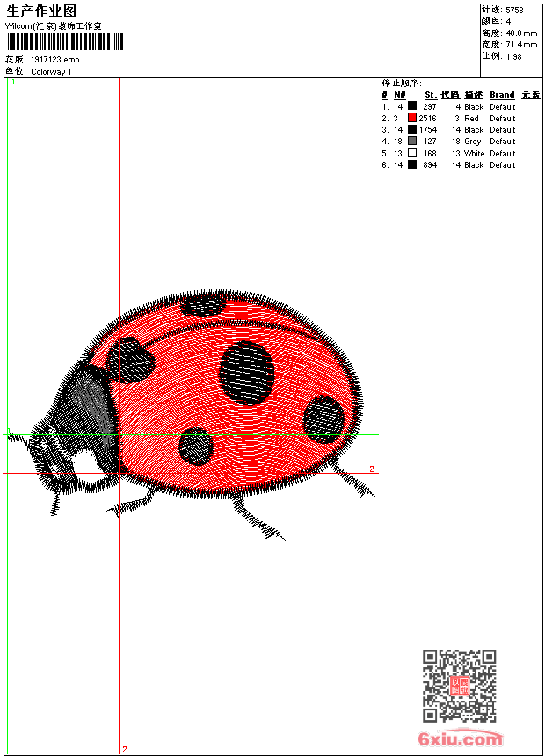Select the 代码 column header
Image resolution: width=545 pixels, height=756 pixels.
pyautogui.click(x=450, y=95)
